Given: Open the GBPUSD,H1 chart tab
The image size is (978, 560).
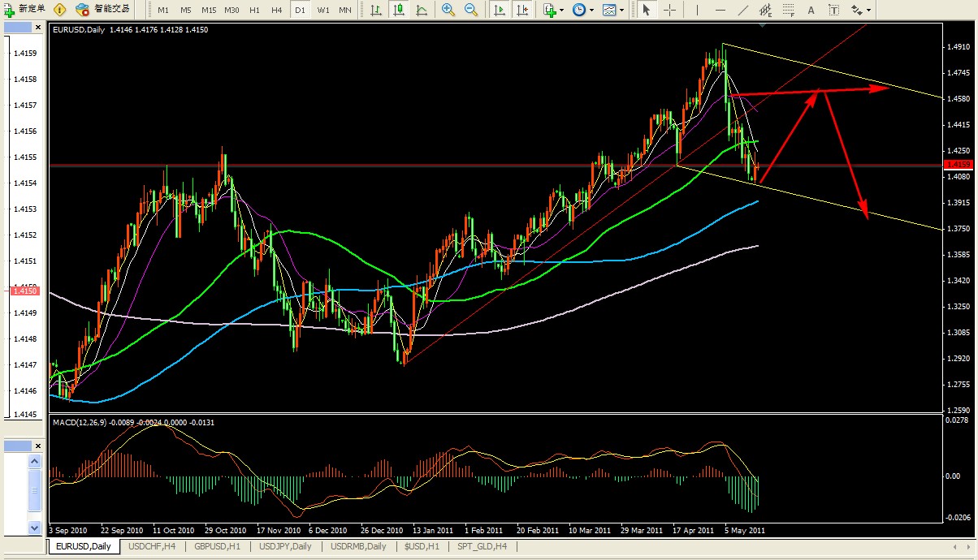Looking at the screenshot, I should [x=217, y=546].
